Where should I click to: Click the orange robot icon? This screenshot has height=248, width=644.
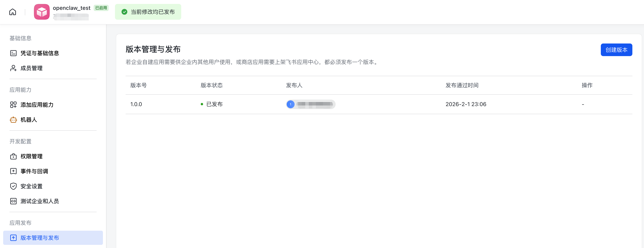[x=13, y=120]
